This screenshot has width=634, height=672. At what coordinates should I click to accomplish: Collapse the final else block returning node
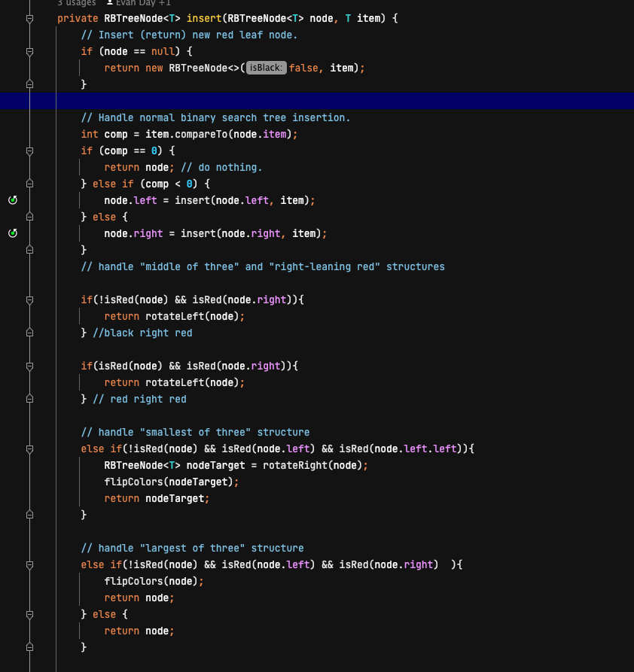[x=29, y=615]
